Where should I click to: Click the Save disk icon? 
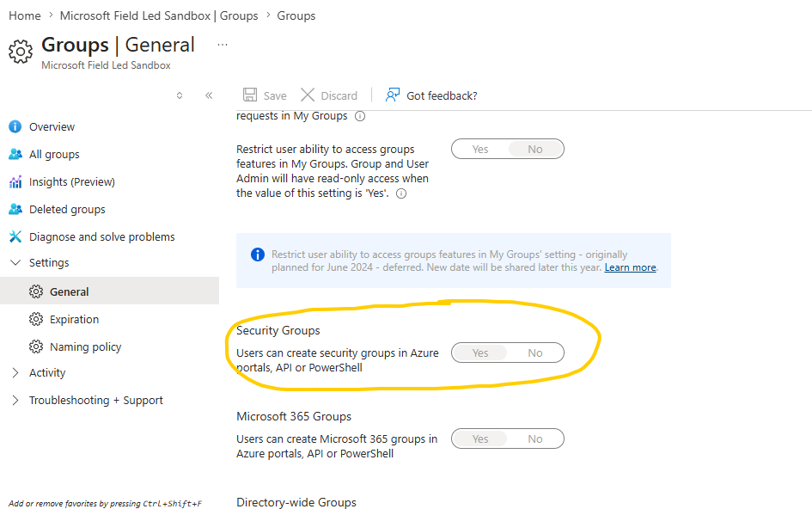(x=250, y=95)
